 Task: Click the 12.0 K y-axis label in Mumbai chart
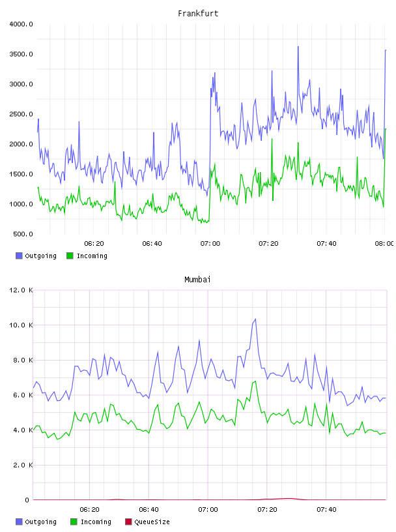[21, 290]
